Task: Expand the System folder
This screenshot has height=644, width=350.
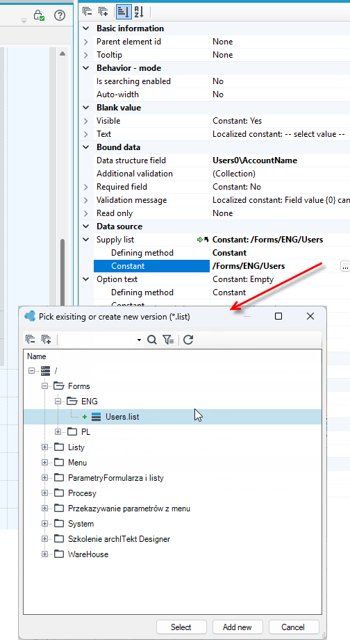Action: click(x=44, y=524)
